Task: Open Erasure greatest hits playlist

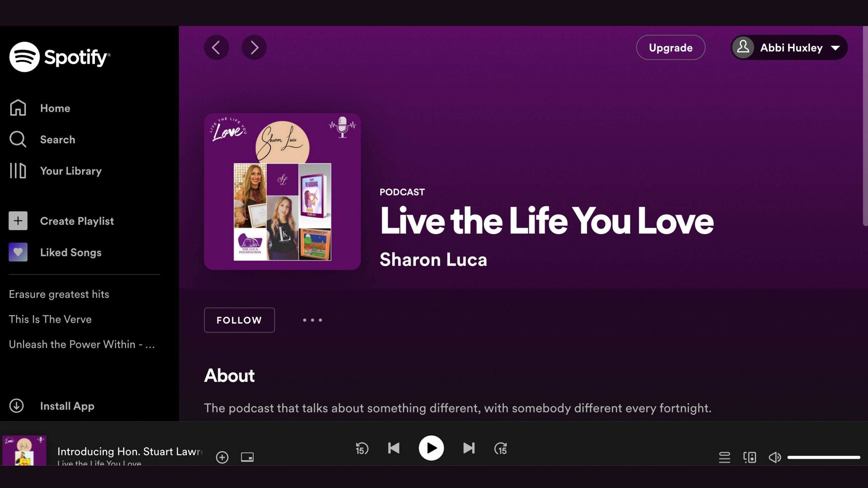Action: tap(59, 294)
